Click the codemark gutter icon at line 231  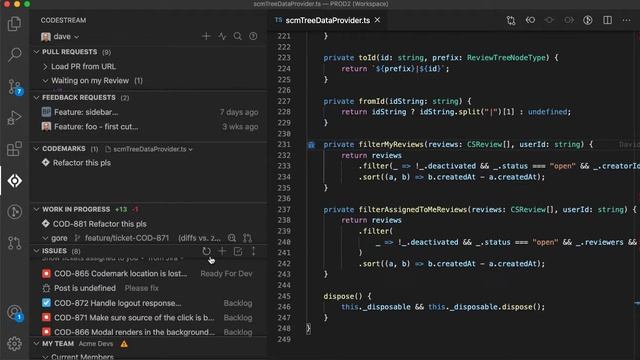click(x=311, y=144)
